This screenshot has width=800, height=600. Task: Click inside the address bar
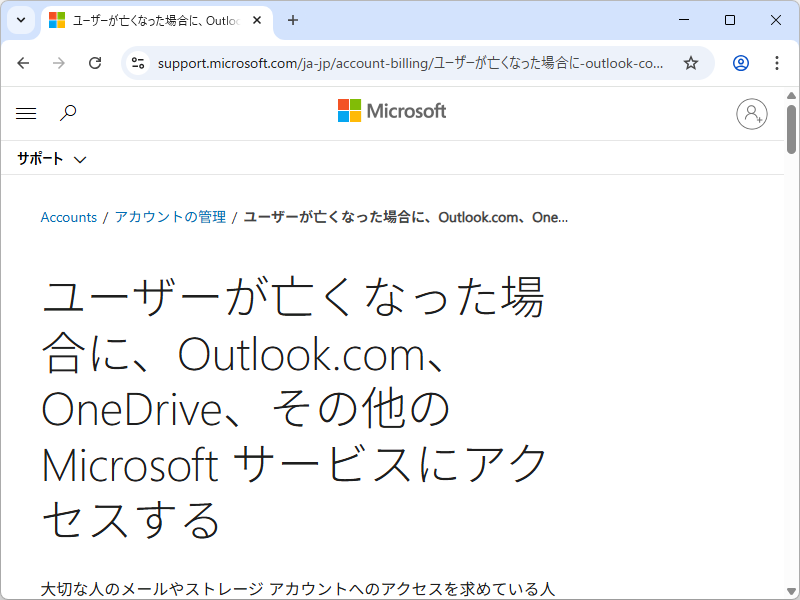(400, 63)
